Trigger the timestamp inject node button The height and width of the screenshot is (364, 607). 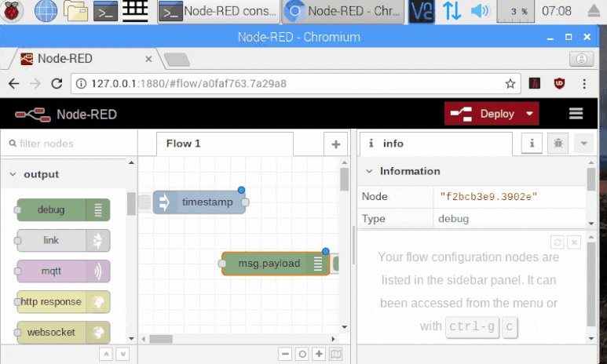point(144,202)
